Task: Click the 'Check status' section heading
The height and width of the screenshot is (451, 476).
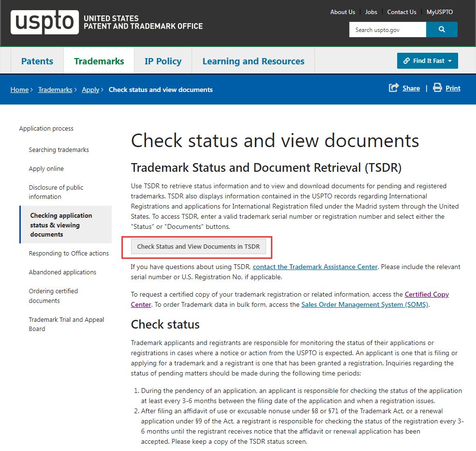Action: coord(165,324)
